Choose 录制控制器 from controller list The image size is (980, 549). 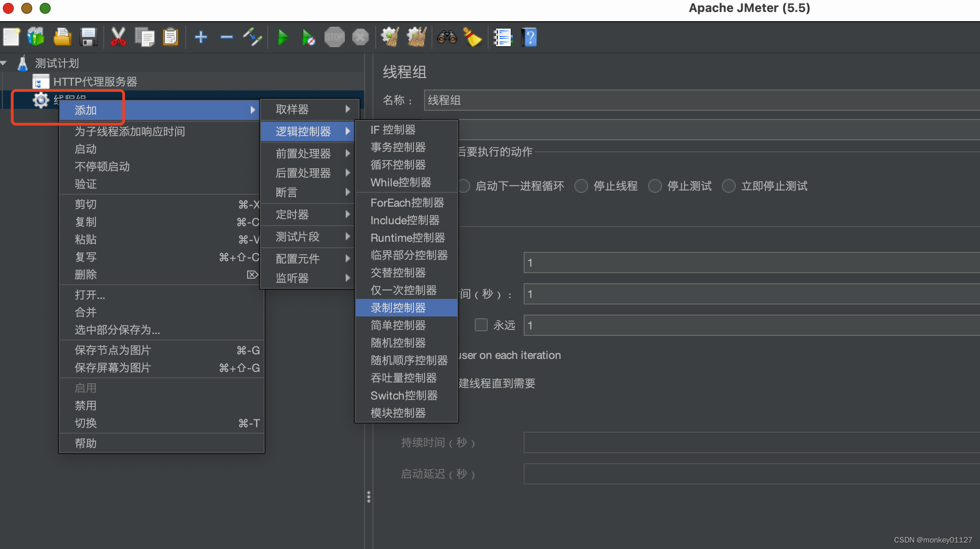pos(407,308)
